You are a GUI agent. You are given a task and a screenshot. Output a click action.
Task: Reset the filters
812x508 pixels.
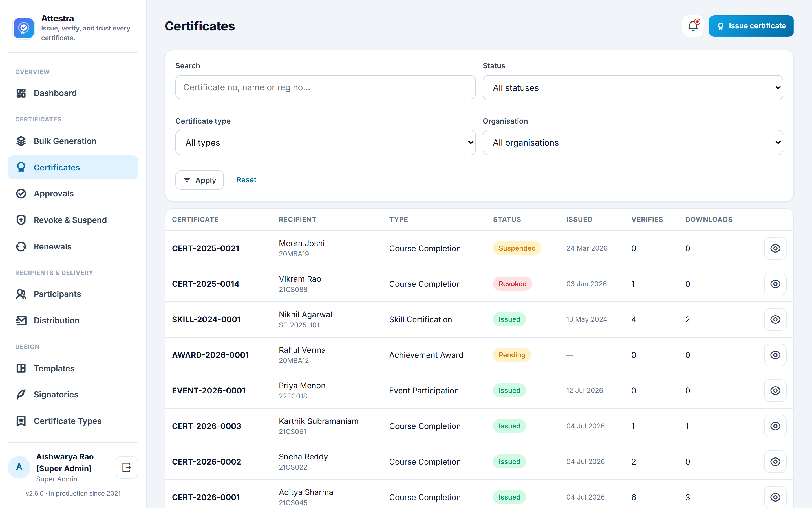[x=246, y=180]
